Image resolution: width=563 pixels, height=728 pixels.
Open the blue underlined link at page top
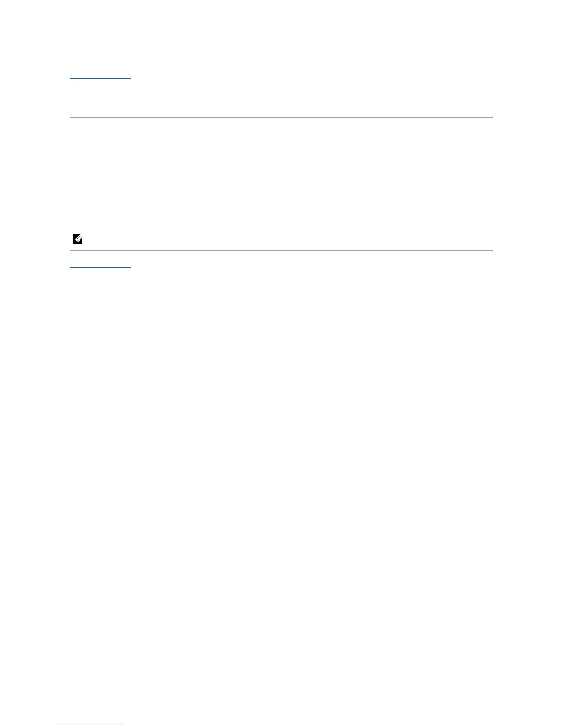[x=101, y=79]
